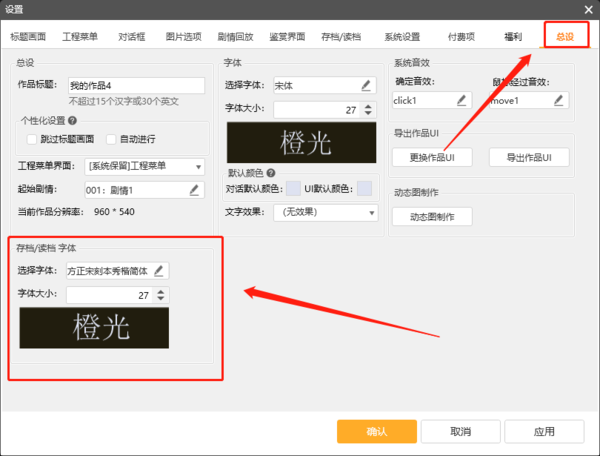Click the 作品标题 text input field
The height and width of the screenshot is (456, 600).
(x=135, y=86)
